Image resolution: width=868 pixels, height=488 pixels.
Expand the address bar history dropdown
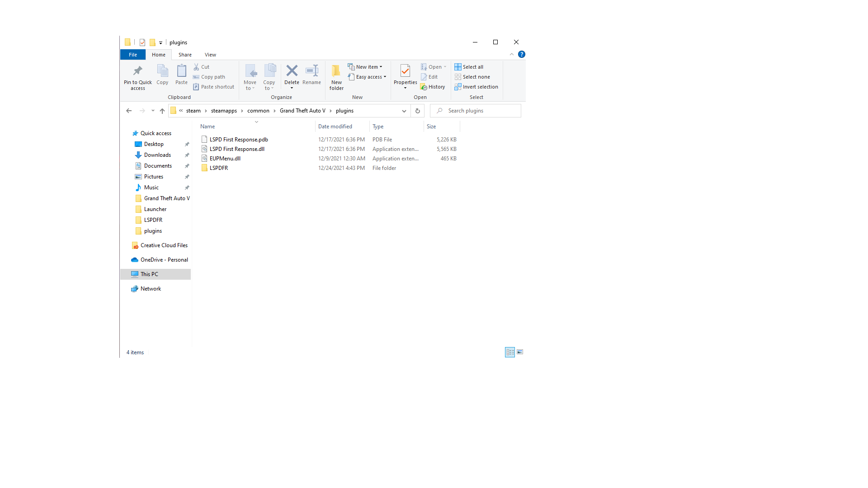pos(404,111)
